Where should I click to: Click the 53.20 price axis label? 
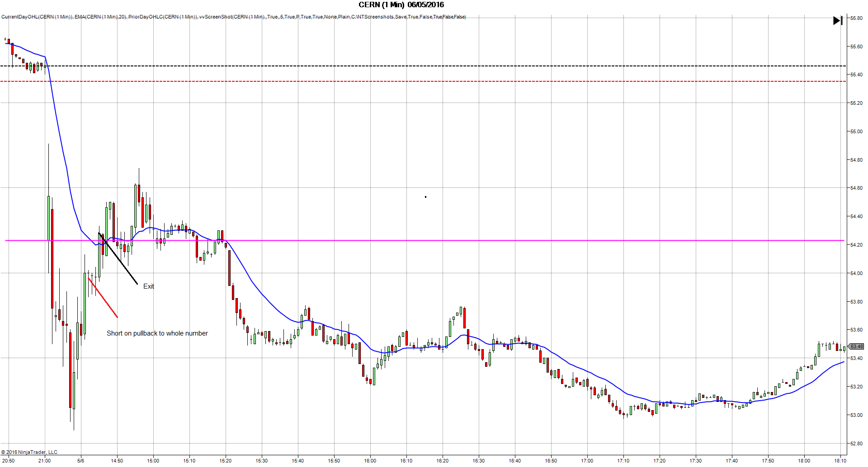(x=856, y=387)
